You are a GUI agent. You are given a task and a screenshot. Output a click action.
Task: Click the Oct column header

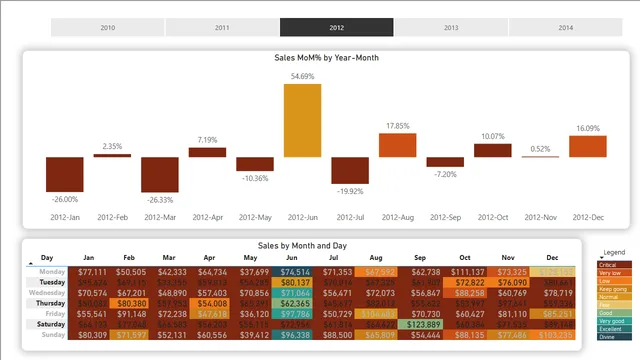(465, 258)
